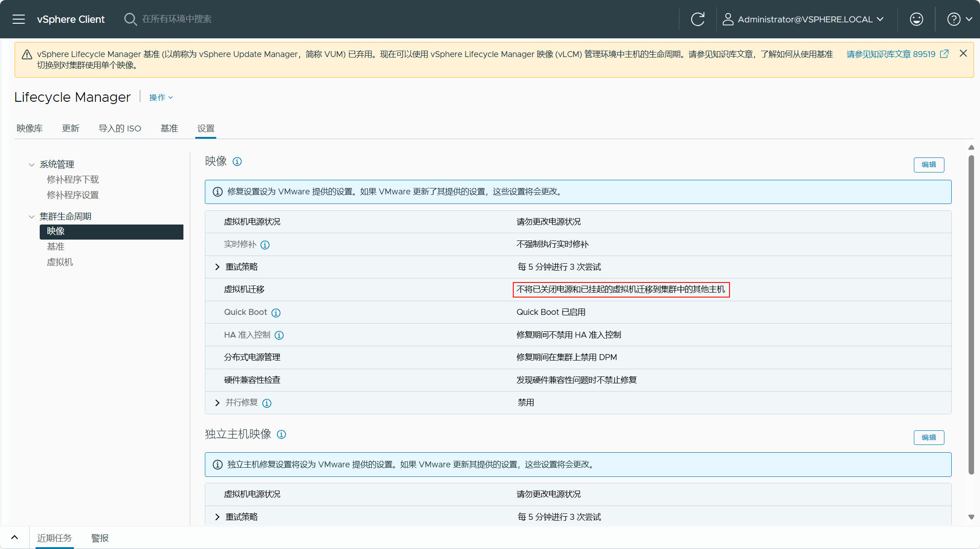Click info icon beside HA 准入控制

(279, 335)
